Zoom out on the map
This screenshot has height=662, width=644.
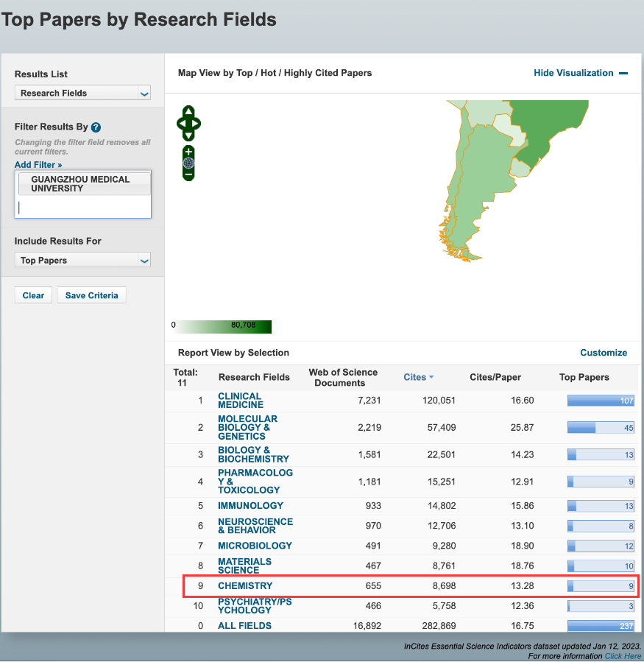pyautogui.click(x=188, y=175)
